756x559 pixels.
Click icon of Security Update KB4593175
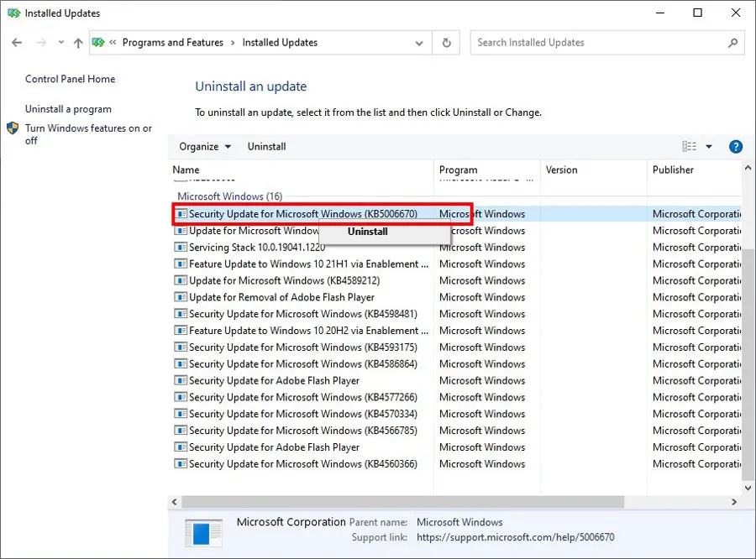181,347
